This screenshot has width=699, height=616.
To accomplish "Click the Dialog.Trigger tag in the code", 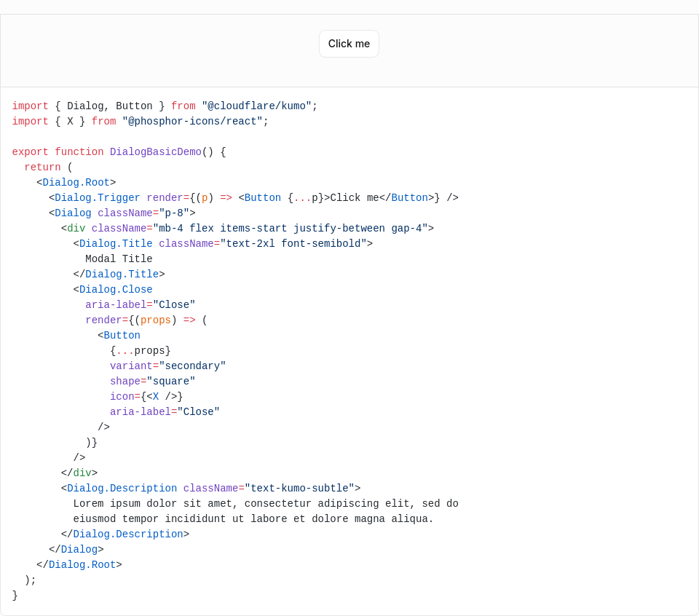I will pos(97,198).
